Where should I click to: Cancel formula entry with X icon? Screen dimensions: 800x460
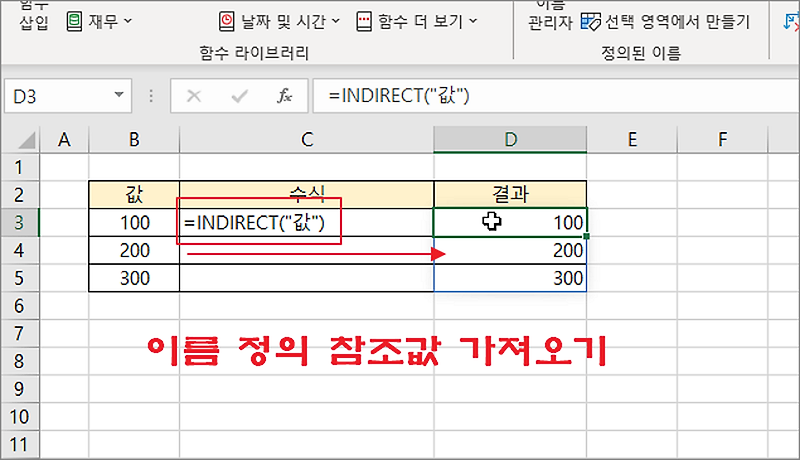(194, 95)
